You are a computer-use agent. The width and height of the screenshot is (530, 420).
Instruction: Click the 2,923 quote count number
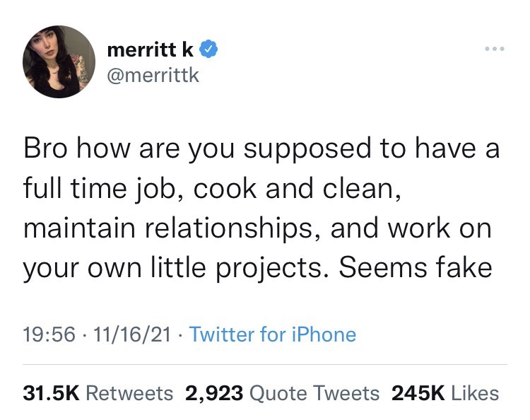[x=213, y=393]
